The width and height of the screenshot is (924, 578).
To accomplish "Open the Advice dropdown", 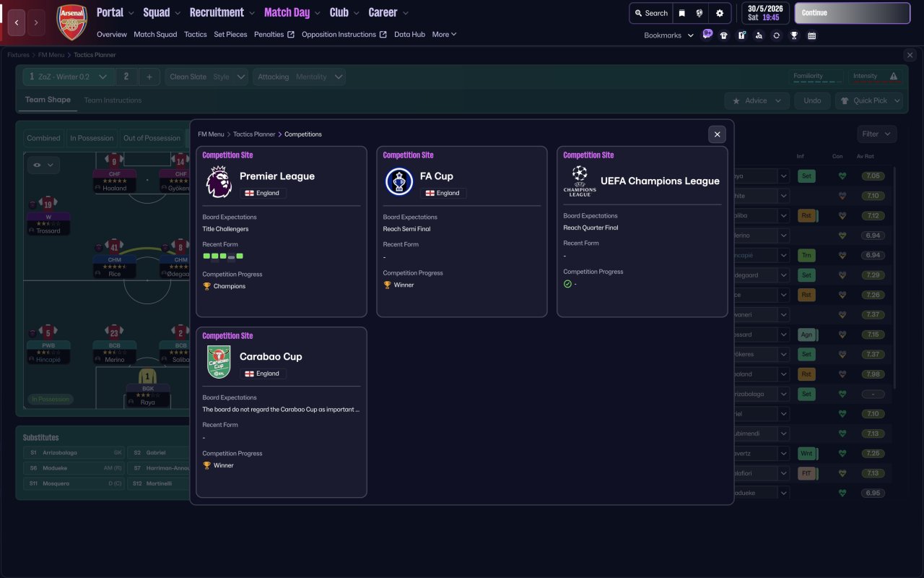I will (757, 100).
